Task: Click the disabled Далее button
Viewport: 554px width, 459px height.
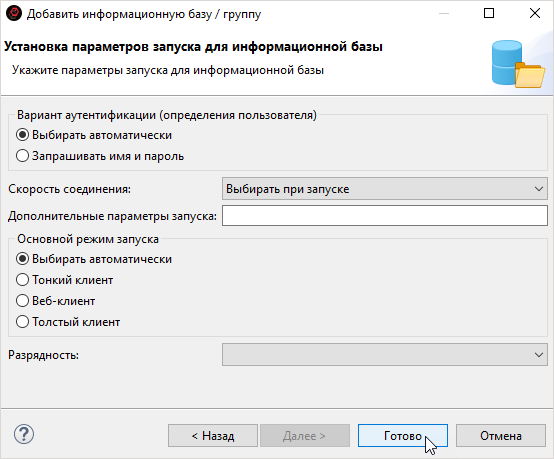Action: (305, 436)
